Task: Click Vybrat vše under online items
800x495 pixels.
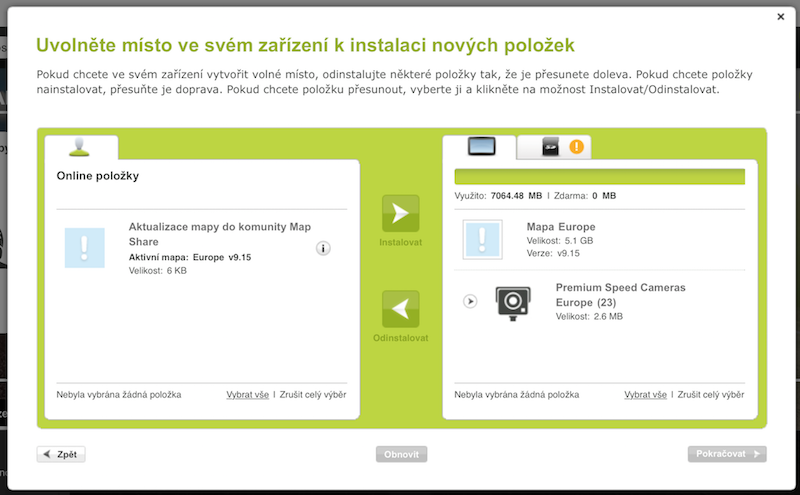Action: tap(247, 395)
